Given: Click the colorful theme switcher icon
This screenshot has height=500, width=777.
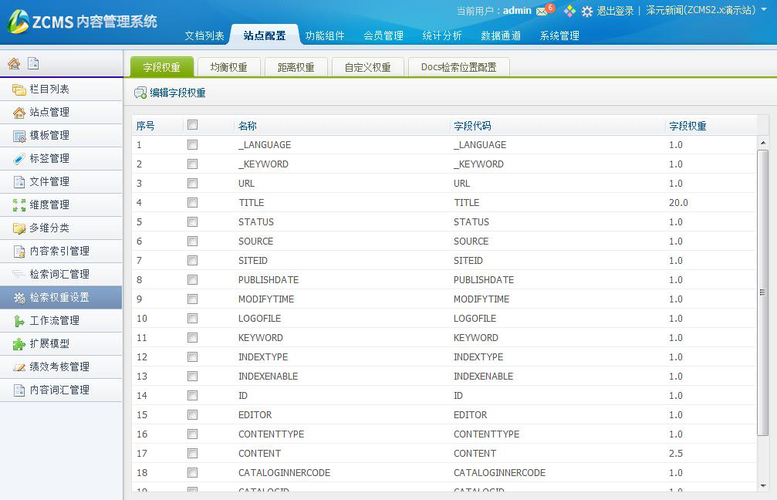Looking at the screenshot, I should [570, 11].
